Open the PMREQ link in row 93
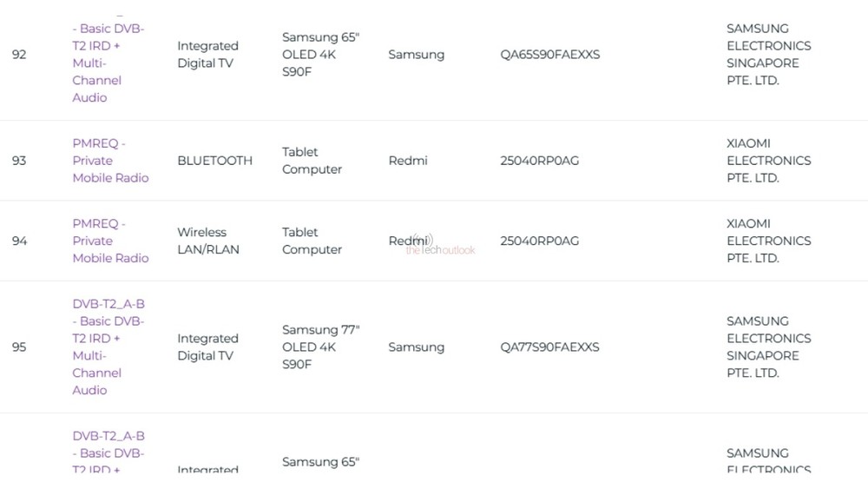 (x=110, y=161)
